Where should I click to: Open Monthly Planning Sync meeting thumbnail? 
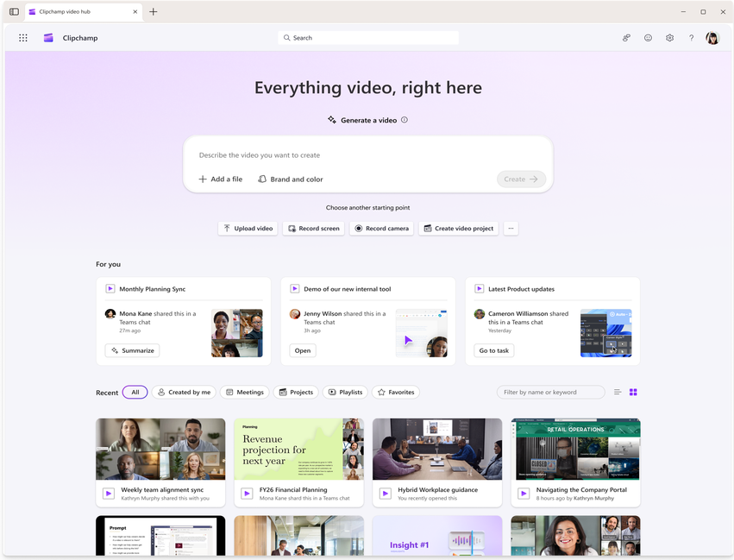(x=237, y=333)
